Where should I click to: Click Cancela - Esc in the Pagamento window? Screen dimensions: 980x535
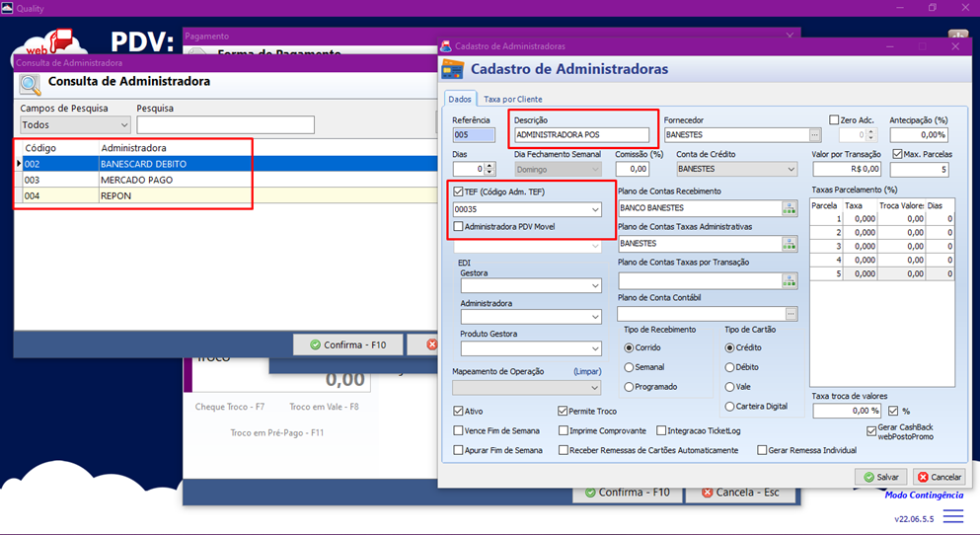pos(740,493)
